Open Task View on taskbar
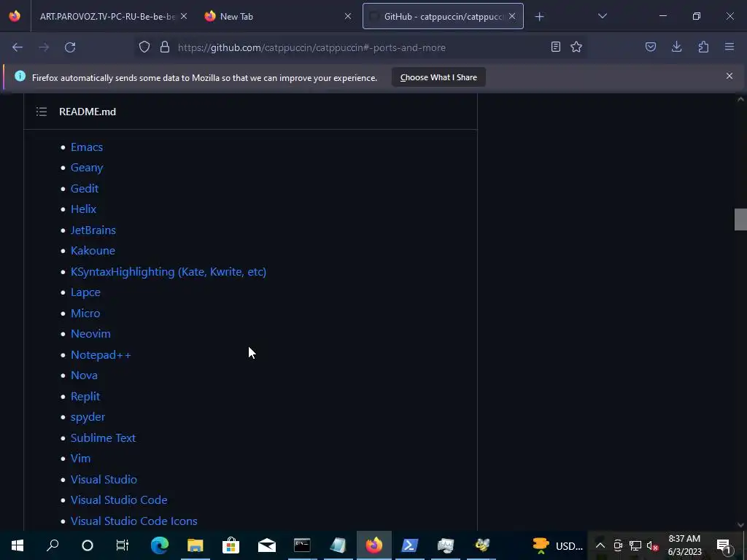The image size is (747, 560). point(123,545)
